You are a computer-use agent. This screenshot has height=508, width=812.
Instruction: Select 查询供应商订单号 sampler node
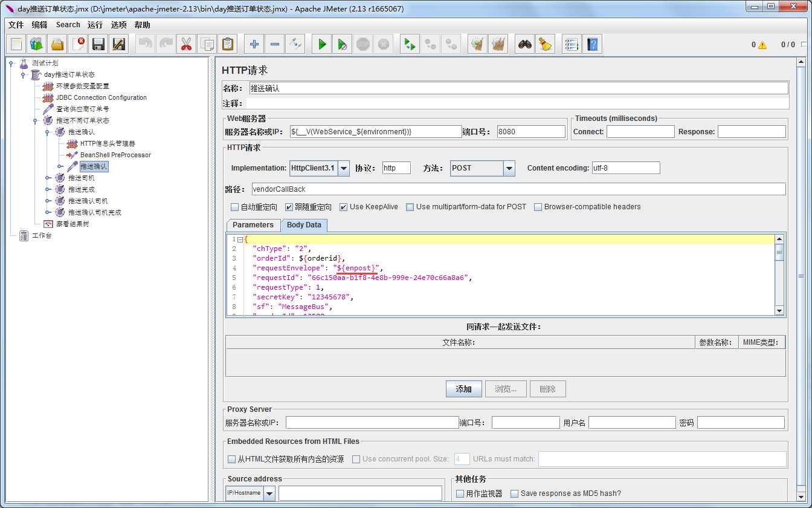83,109
